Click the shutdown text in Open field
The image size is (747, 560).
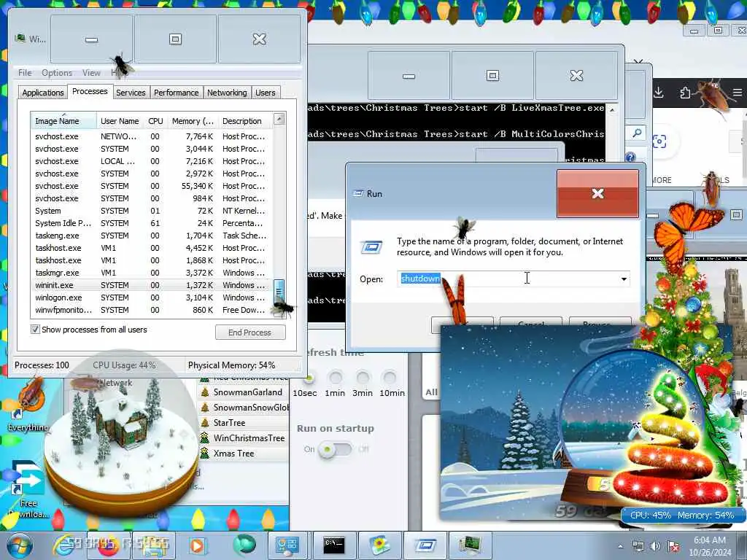coord(420,278)
